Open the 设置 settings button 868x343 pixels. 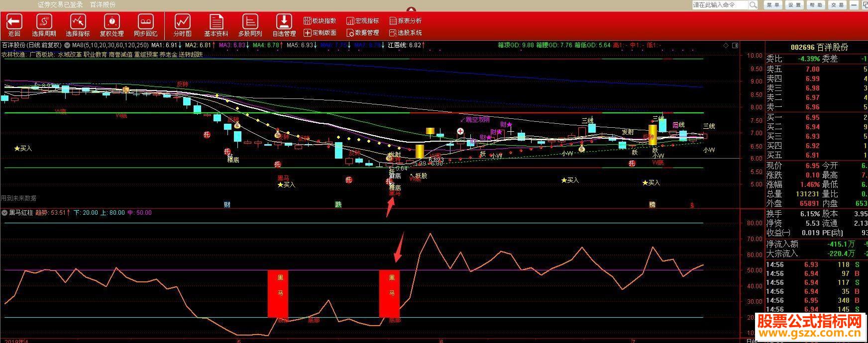tap(794, 4)
